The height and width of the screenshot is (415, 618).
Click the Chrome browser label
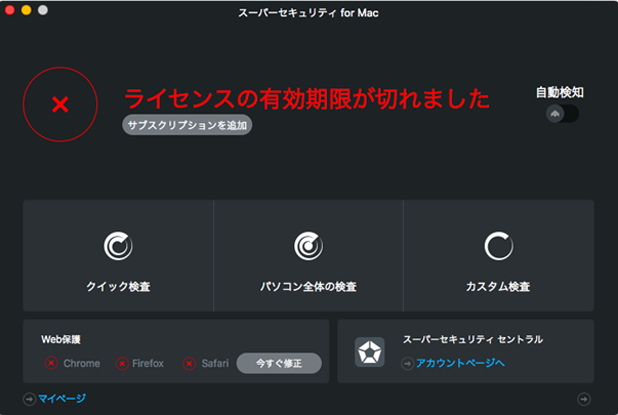point(82,363)
